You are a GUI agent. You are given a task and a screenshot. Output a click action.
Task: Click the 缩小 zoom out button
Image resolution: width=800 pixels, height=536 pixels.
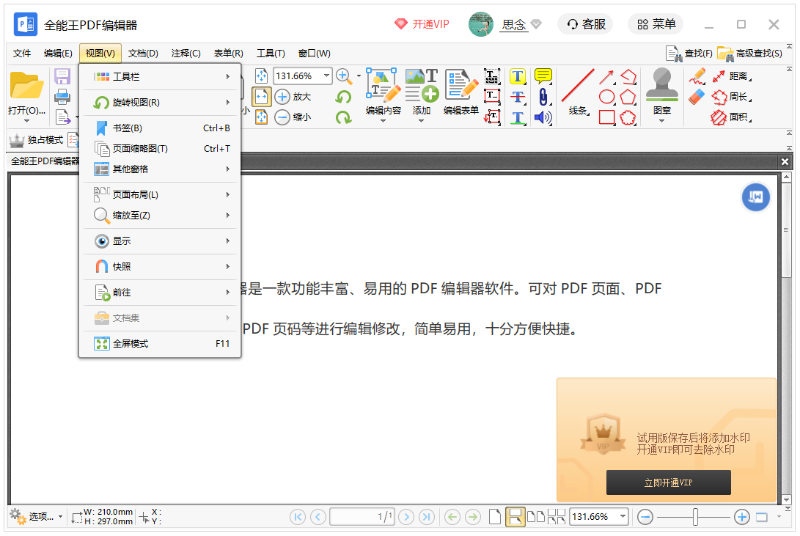pyautogui.click(x=293, y=117)
